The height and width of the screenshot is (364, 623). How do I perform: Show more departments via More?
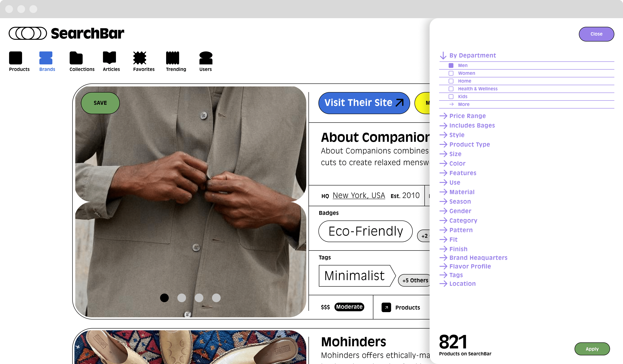click(x=463, y=104)
